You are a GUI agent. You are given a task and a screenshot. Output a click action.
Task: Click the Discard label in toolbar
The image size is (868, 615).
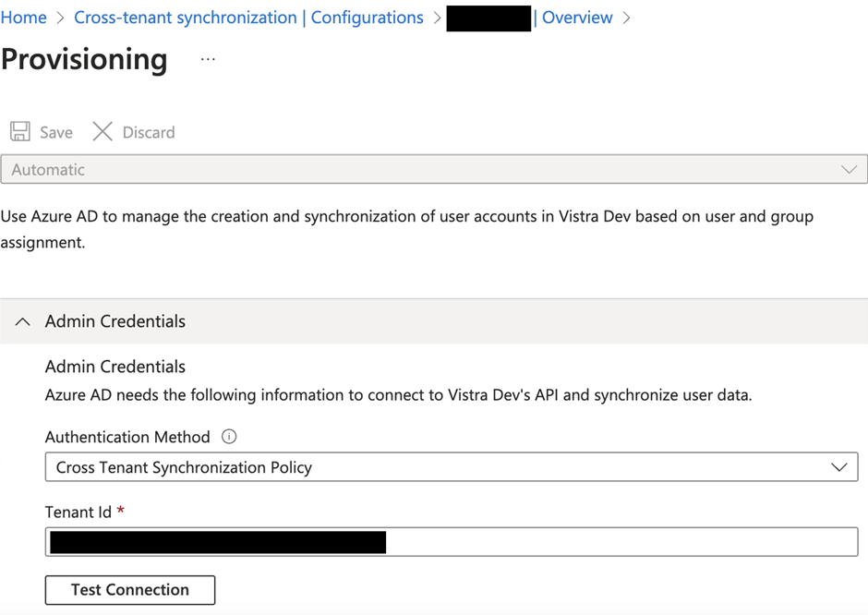pos(149,132)
